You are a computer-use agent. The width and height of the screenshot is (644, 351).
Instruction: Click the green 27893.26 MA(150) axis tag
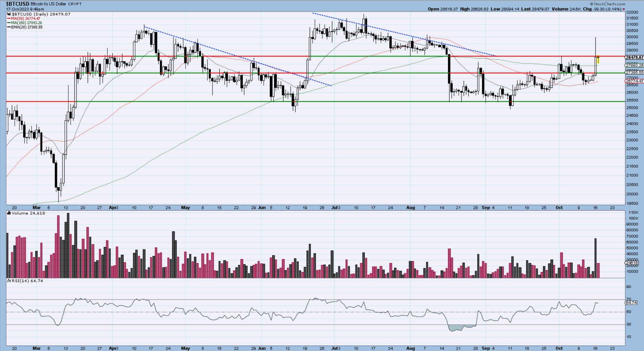coord(634,65)
